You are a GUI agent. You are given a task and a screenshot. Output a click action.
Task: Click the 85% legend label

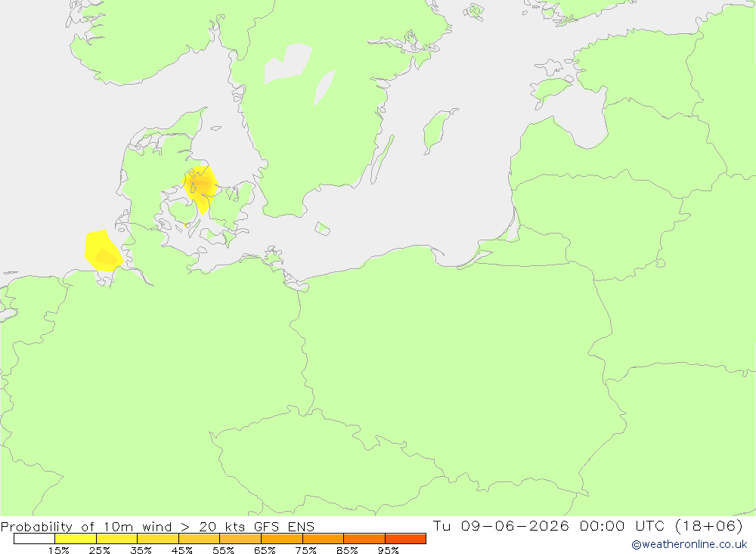(x=347, y=550)
